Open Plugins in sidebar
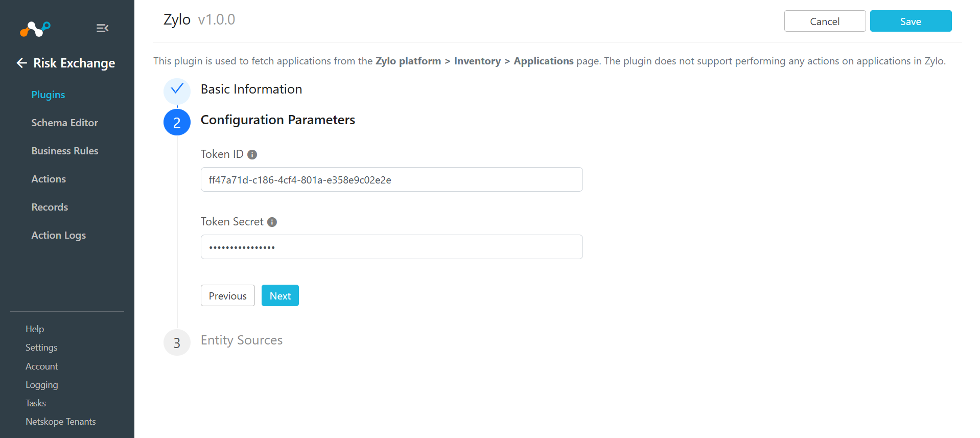 pos(48,95)
